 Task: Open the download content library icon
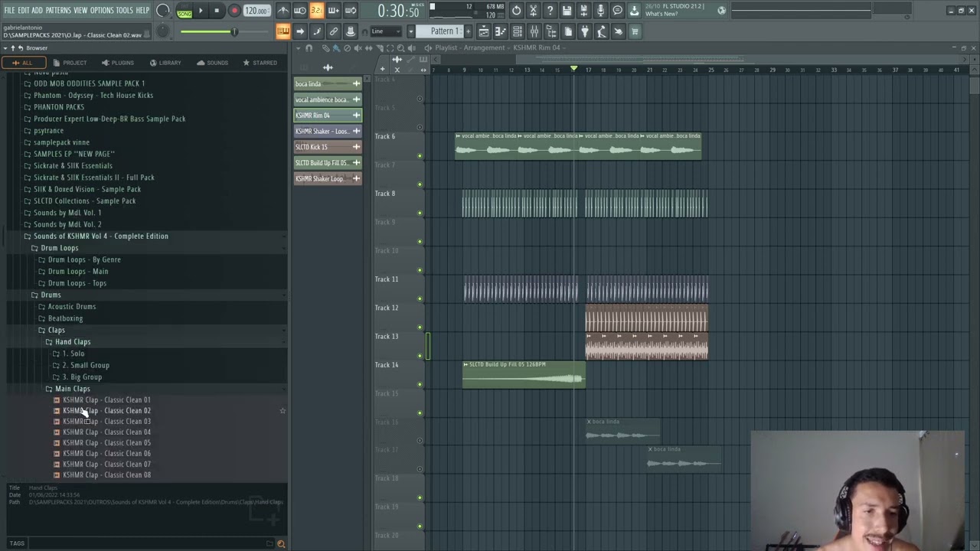[x=634, y=11]
